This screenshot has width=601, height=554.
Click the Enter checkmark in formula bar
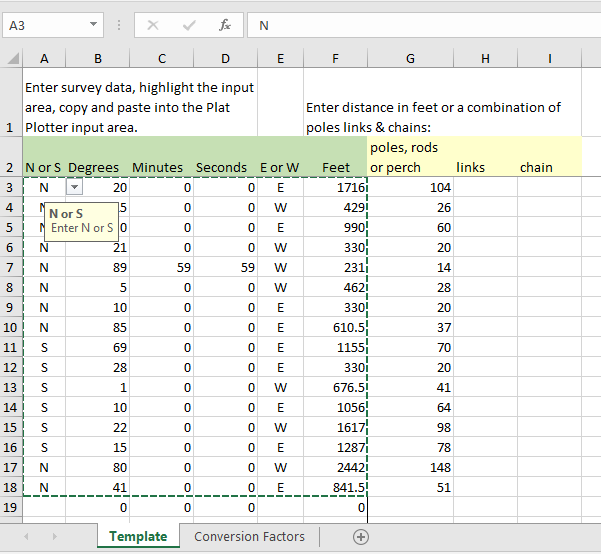(189, 25)
